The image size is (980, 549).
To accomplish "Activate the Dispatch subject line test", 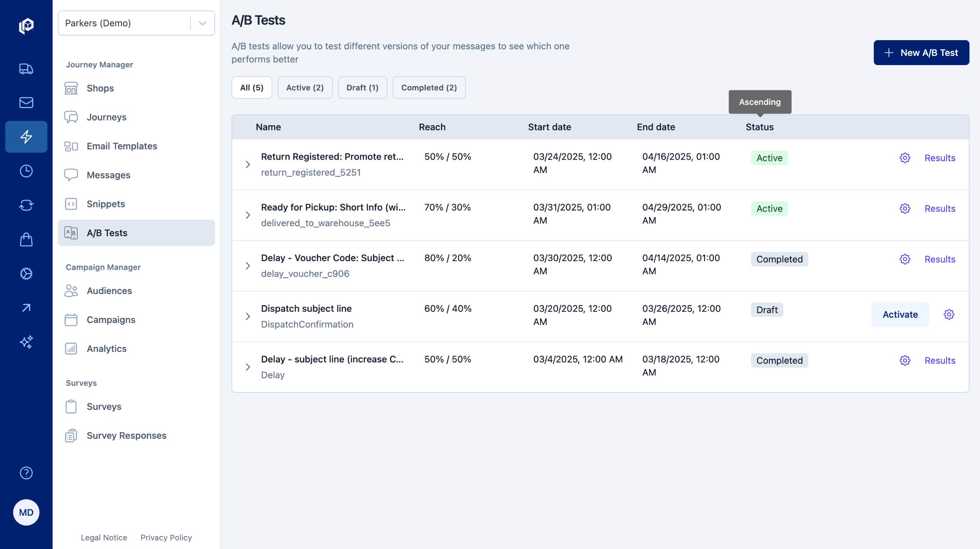I will click(x=900, y=315).
